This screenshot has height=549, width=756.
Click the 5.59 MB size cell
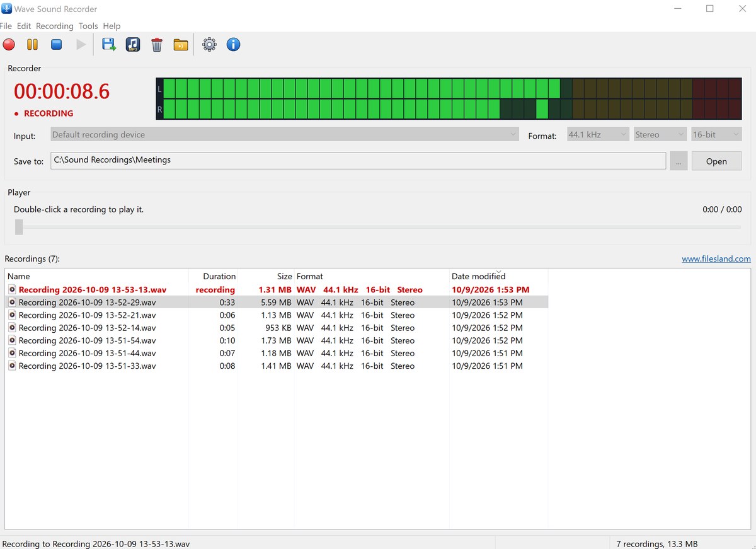[276, 303]
